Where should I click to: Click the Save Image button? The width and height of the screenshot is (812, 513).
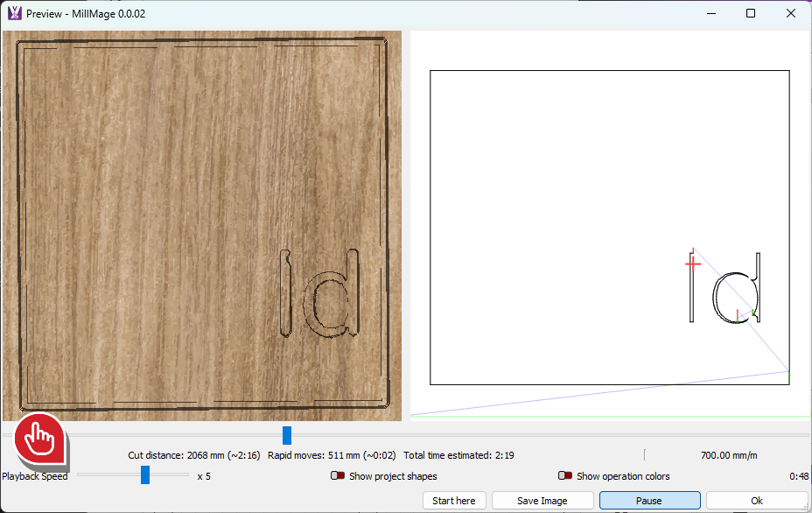tap(542, 501)
